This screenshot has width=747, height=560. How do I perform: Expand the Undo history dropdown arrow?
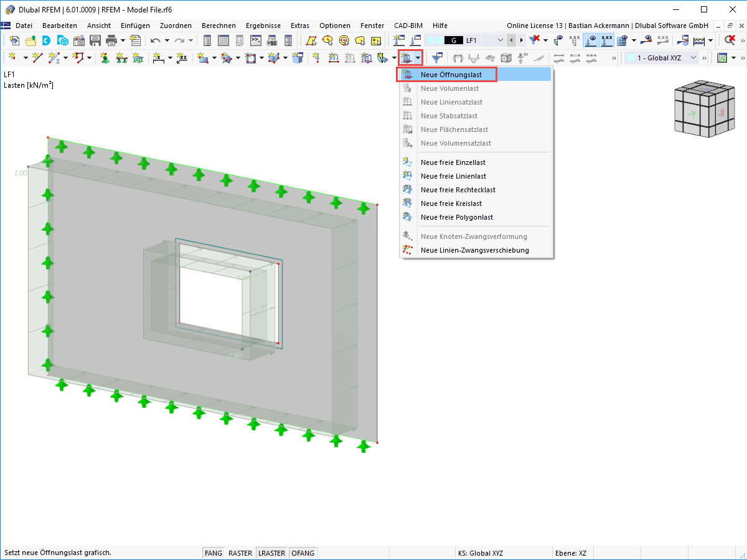coord(167,40)
